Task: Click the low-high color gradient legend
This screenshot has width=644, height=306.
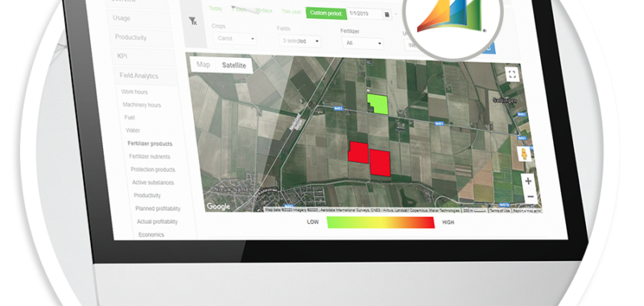Action: click(x=381, y=222)
